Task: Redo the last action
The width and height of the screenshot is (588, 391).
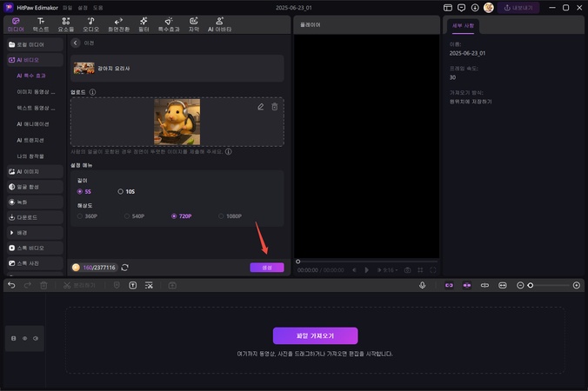Action: [28, 285]
